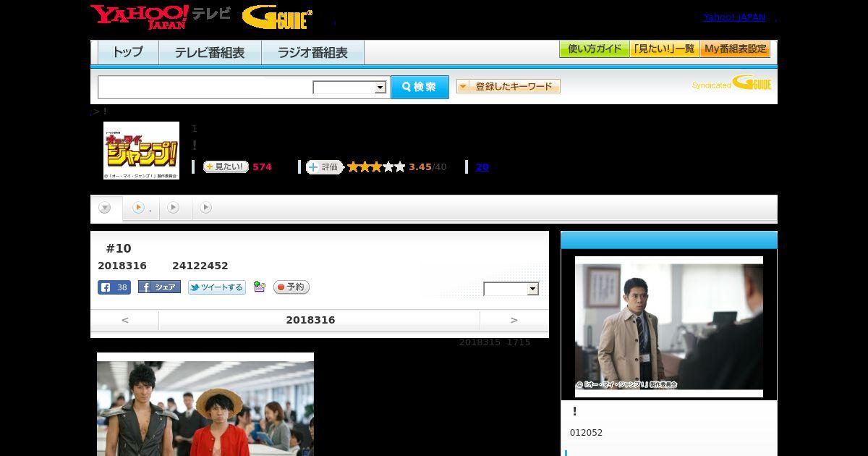Expand 登録したキーワード dropdown
868x456 pixels.
(509, 86)
